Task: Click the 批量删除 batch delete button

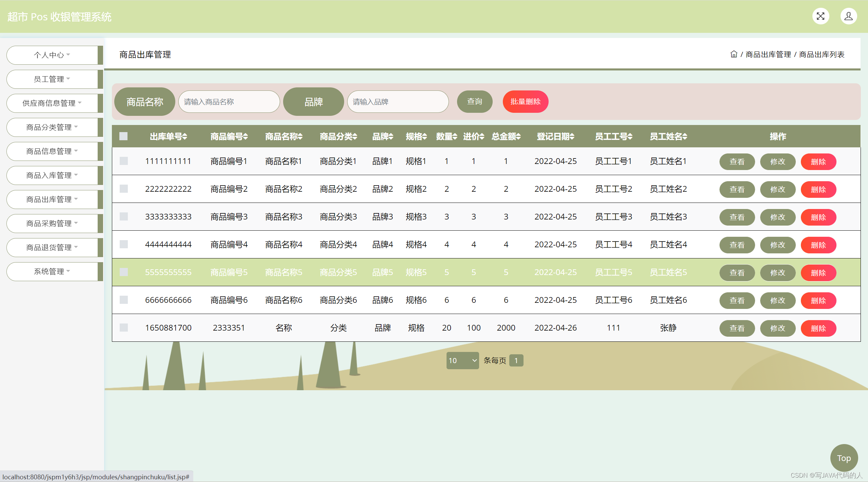Action: (x=525, y=101)
